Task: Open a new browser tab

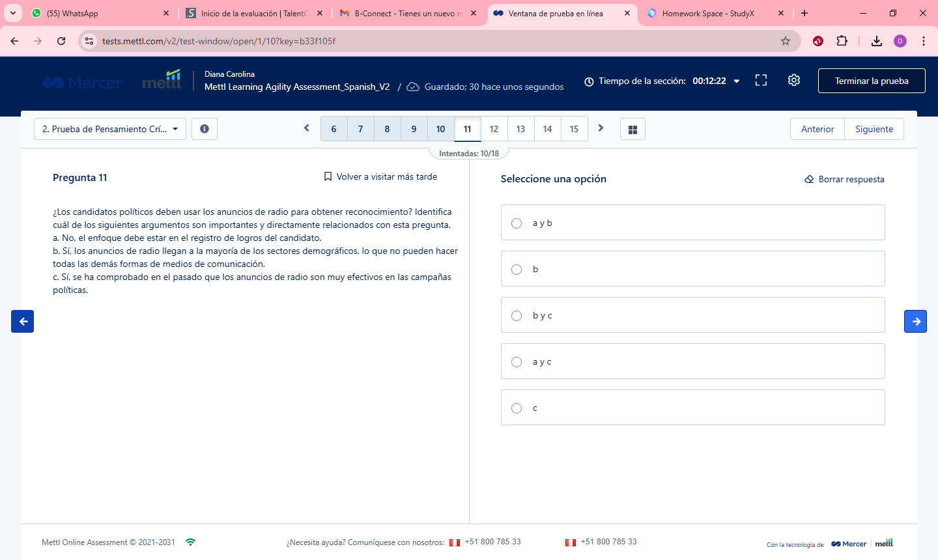Action: click(x=804, y=13)
